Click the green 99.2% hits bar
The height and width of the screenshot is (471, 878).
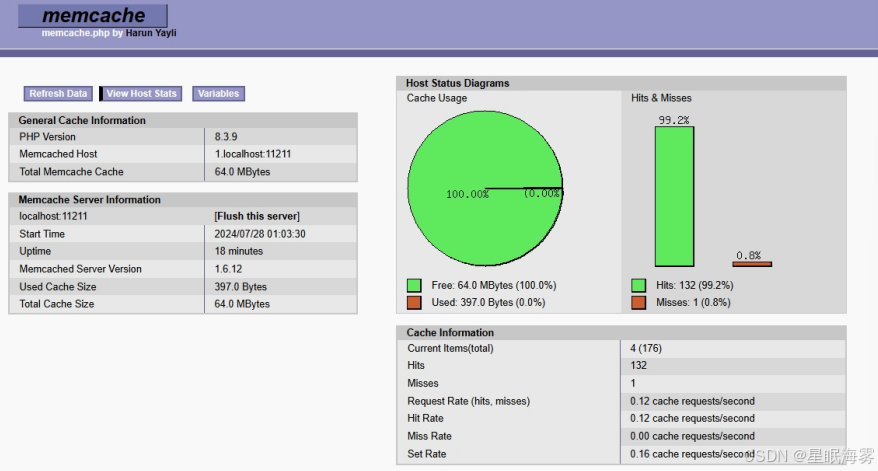point(674,197)
